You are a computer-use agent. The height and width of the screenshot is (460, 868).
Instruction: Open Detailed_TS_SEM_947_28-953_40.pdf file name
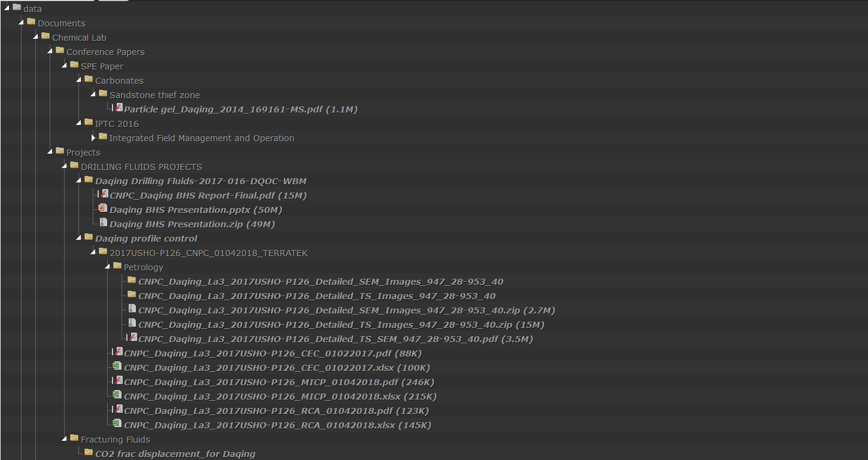[336, 339]
